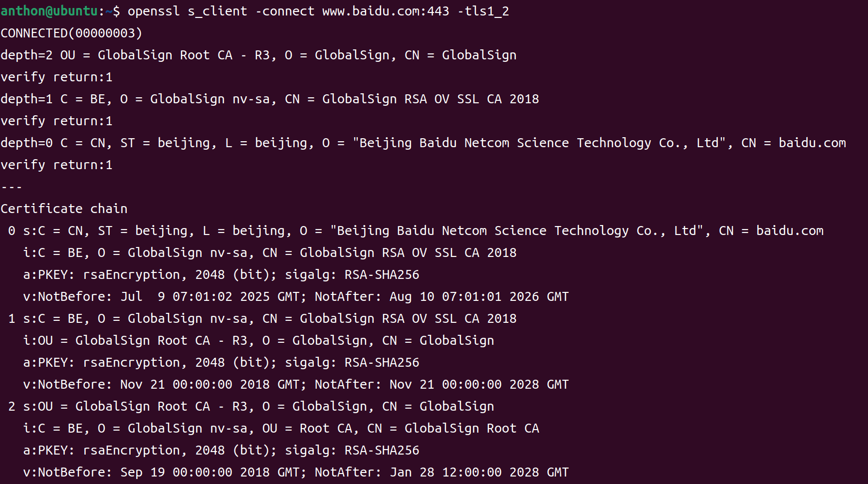
Task: Click the -tls1_2 flag in the command
Action: coord(483,11)
